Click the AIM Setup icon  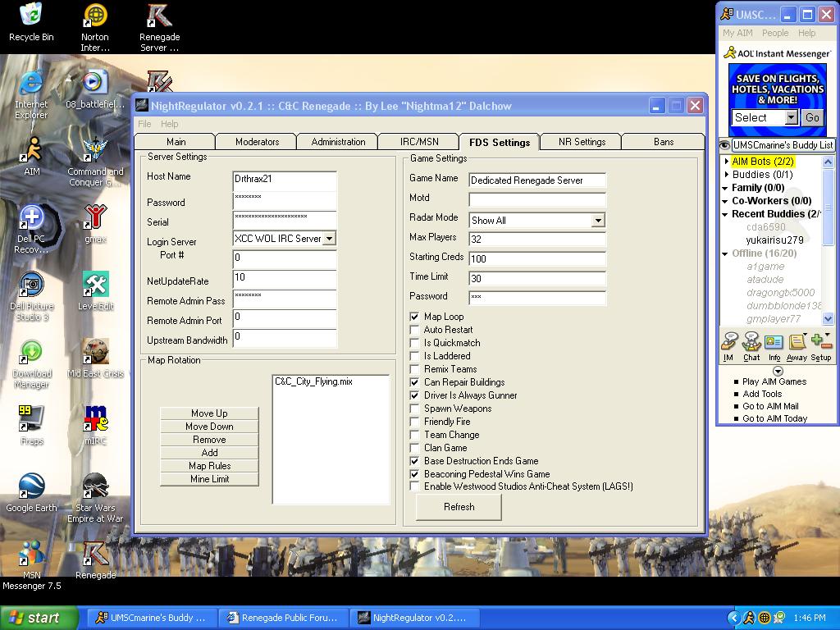(820, 345)
